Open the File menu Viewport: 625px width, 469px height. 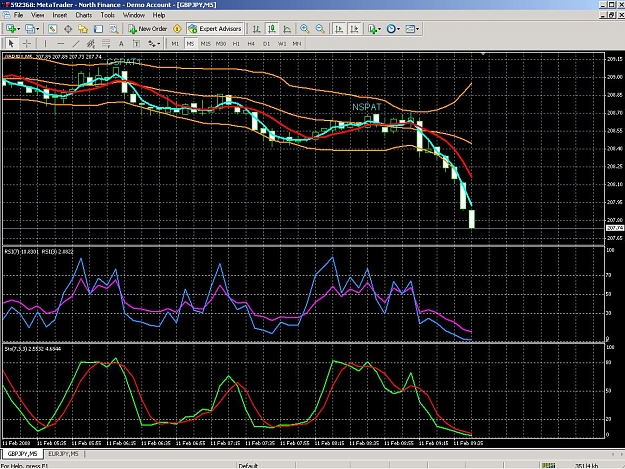18,15
